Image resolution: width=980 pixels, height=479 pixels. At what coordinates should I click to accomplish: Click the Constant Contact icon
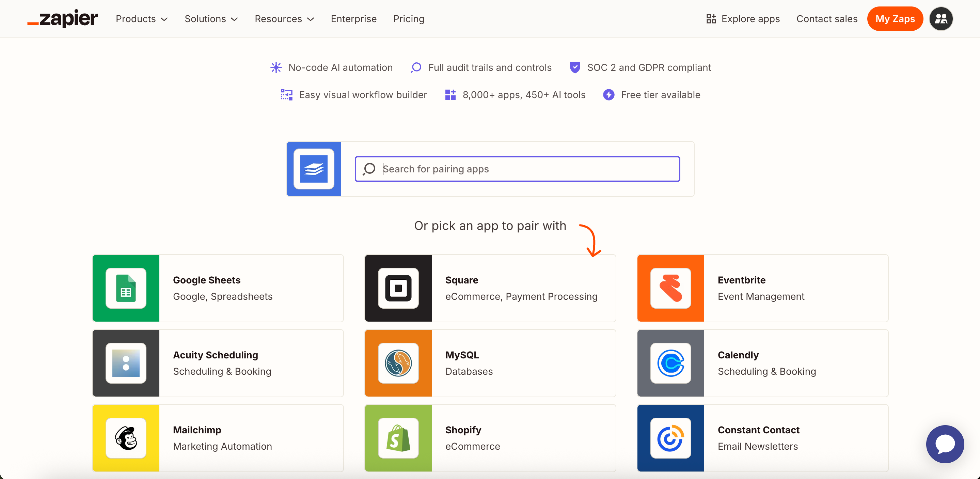[670, 438]
